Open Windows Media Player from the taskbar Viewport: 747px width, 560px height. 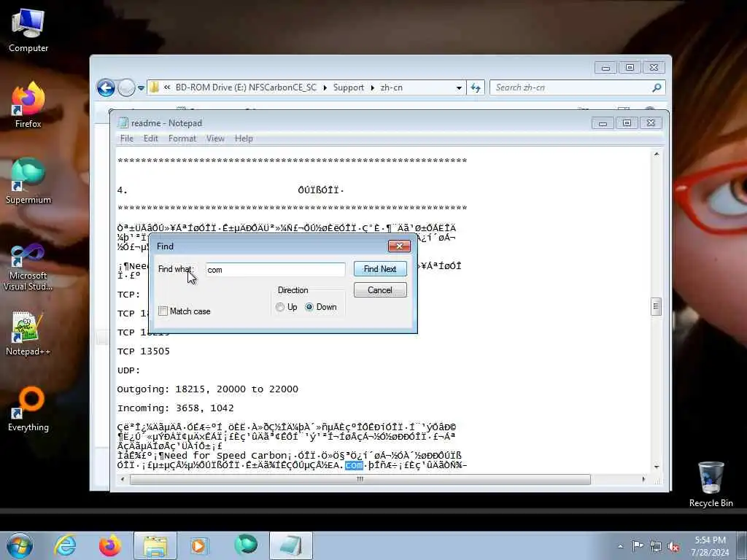tap(198, 545)
